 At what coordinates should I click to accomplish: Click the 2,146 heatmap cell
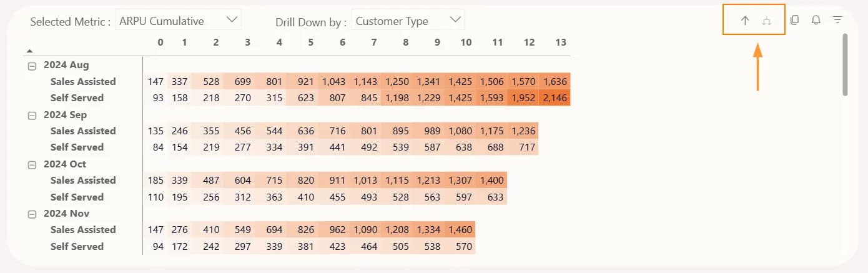click(555, 97)
